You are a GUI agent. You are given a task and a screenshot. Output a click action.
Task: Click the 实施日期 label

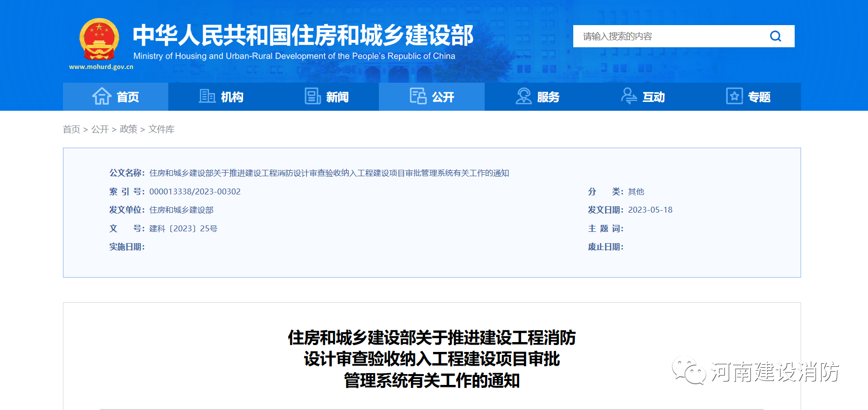coord(127,247)
